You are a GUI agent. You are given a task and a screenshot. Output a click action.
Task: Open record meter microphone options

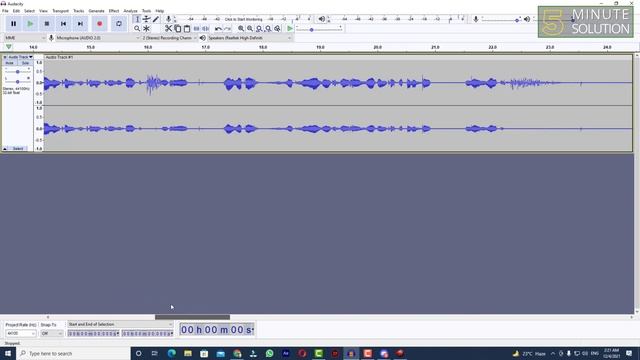(168, 19)
